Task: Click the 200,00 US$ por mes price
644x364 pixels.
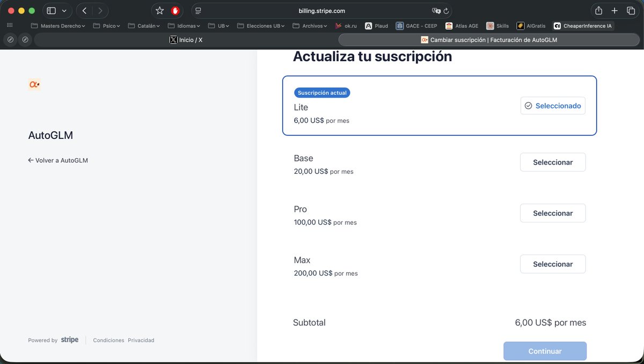Action: click(x=326, y=273)
